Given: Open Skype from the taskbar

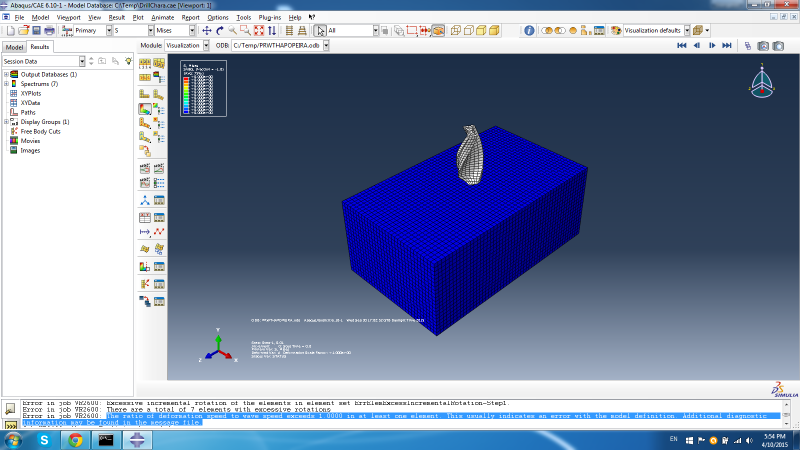Looking at the screenshot, I should tap(44, 440).
